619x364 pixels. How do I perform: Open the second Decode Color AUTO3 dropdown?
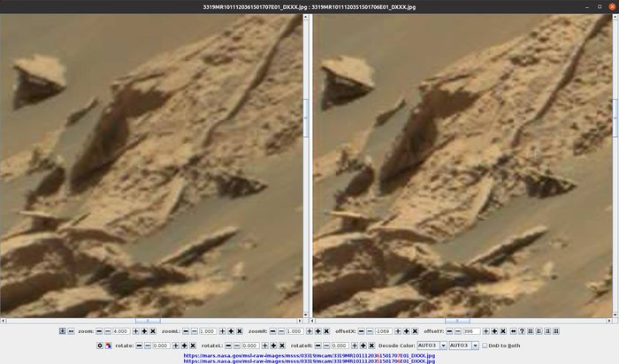(x=464, y=345)
